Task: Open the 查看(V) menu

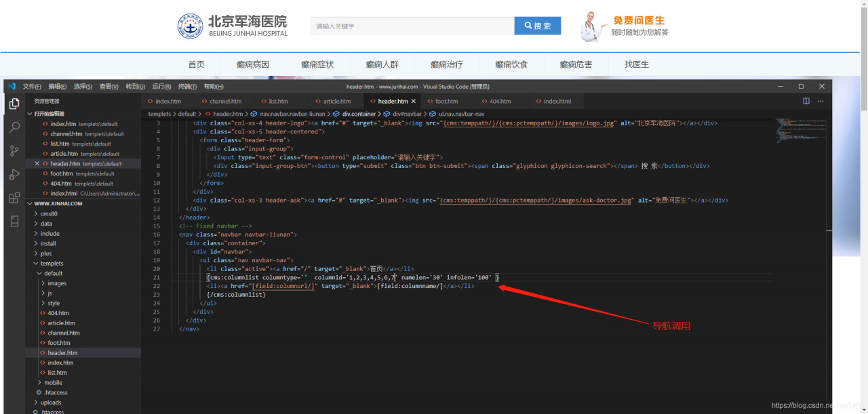Action: click(x=108, y=86)
